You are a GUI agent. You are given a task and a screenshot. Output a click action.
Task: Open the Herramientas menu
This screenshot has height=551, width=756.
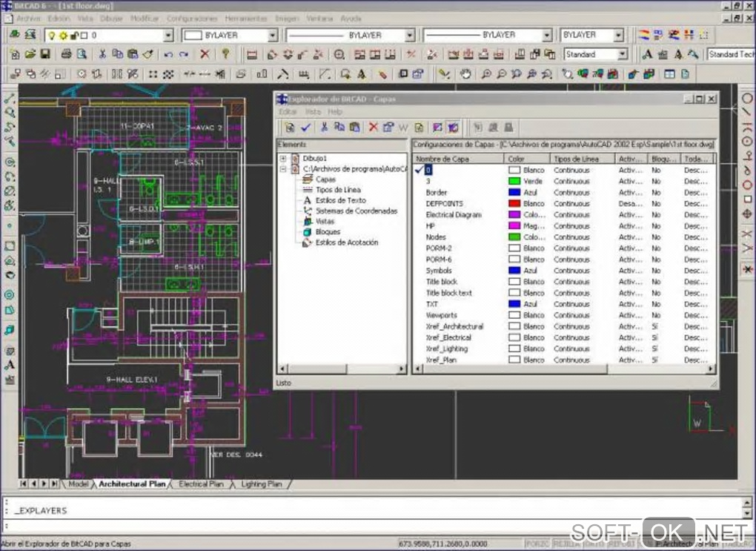click(245, 18)
